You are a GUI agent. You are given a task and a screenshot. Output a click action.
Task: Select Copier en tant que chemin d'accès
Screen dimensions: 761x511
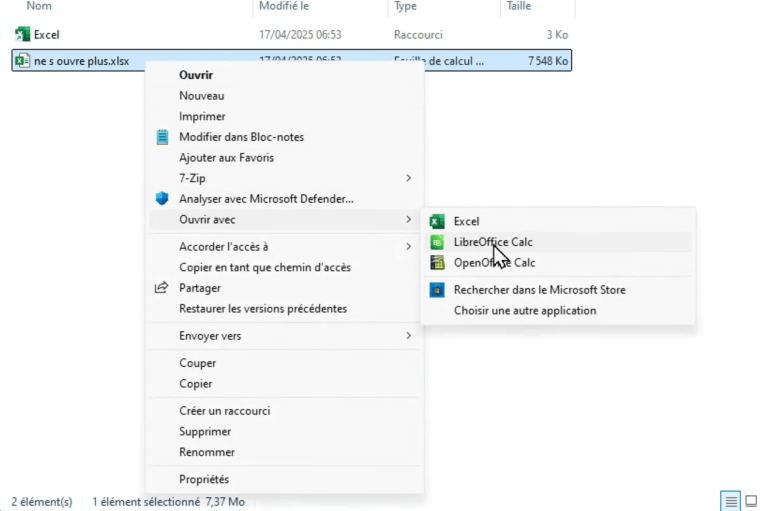point(265,268)
